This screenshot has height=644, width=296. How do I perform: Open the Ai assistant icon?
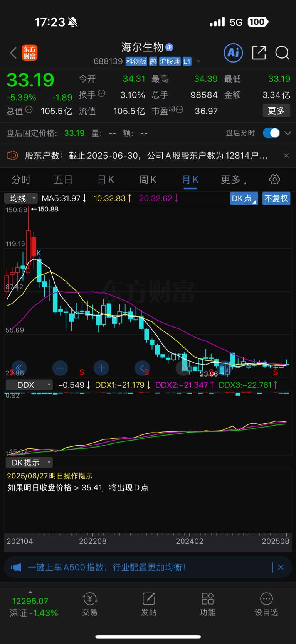point(234,52)
